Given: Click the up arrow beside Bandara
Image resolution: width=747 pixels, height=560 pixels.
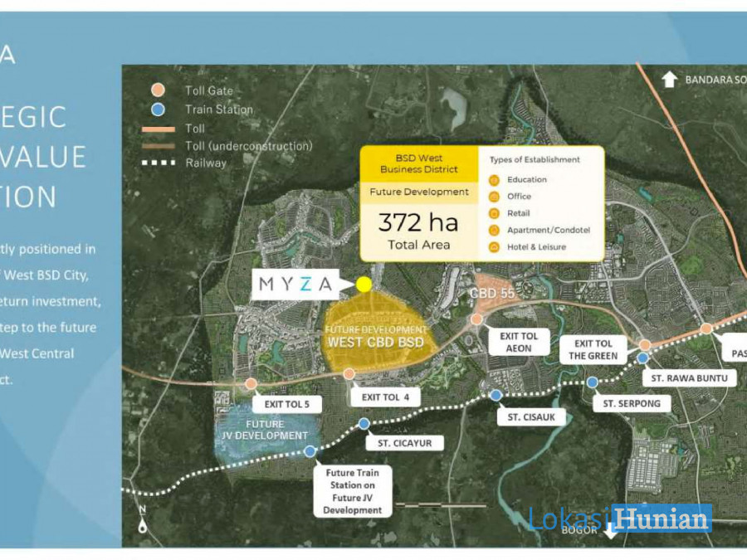Looking at the screenshot, I should (x=669, y=80).
